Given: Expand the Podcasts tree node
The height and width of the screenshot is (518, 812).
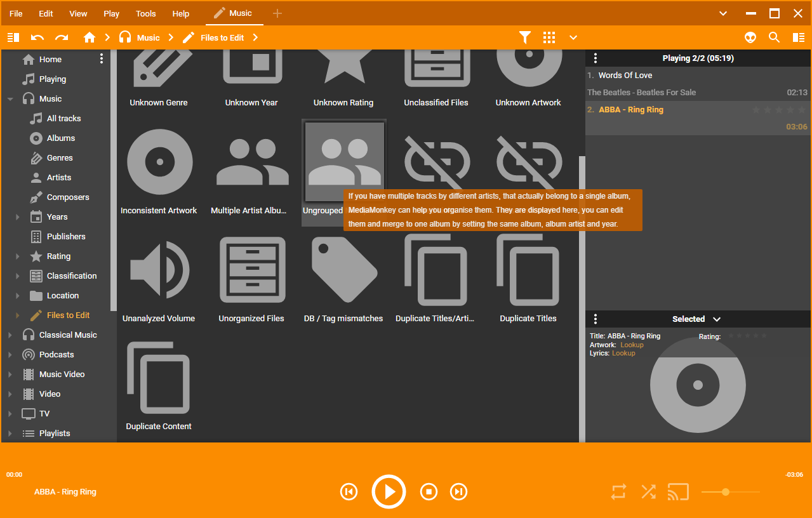Looking at the screenshot, I should 10,355.
